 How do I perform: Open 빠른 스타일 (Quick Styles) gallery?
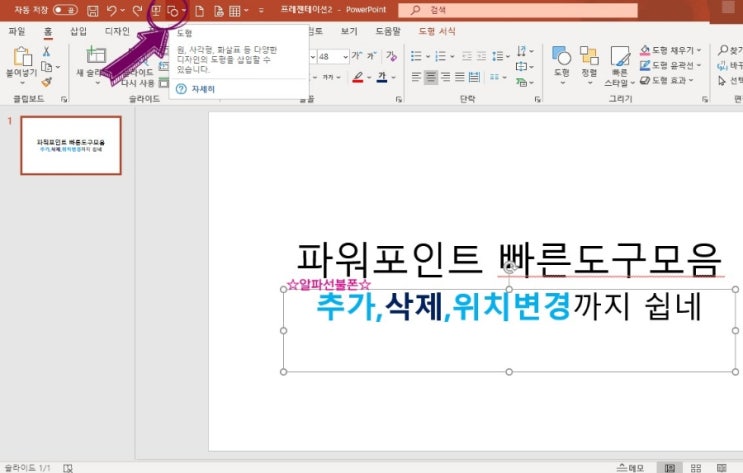coord(619,66)
